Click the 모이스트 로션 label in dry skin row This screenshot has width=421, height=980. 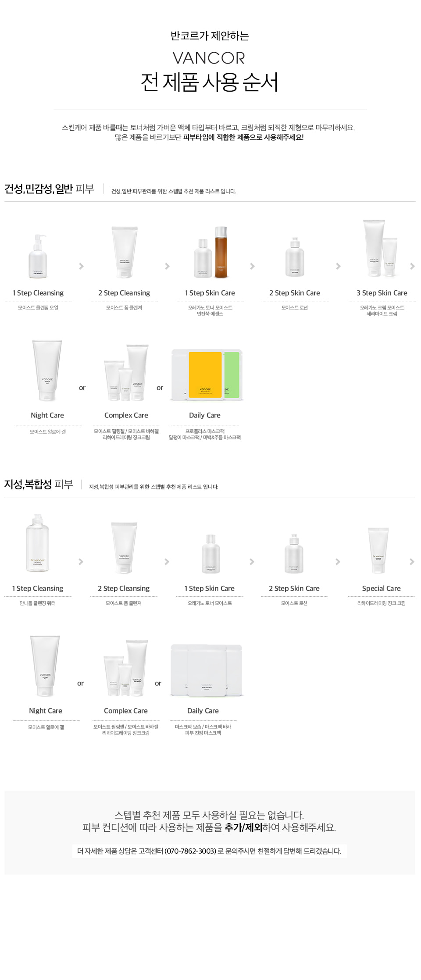pyautogui.click(x=295, y=308)
